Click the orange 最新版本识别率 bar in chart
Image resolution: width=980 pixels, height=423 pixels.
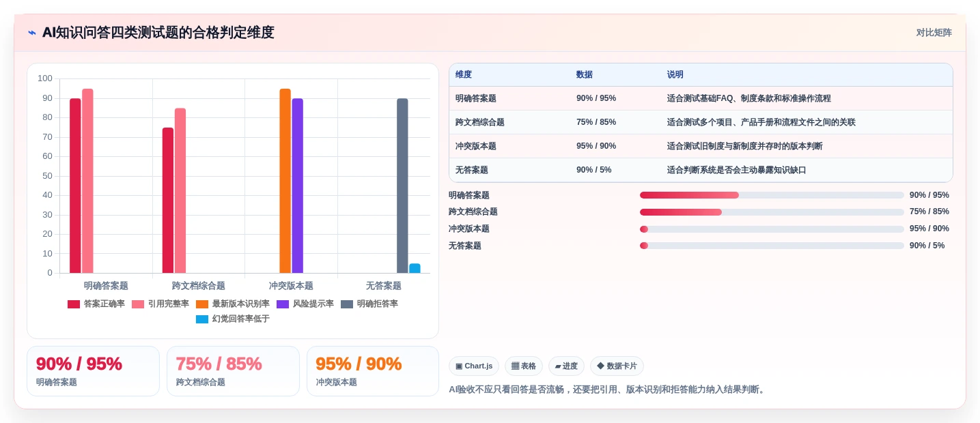(285, 181)
